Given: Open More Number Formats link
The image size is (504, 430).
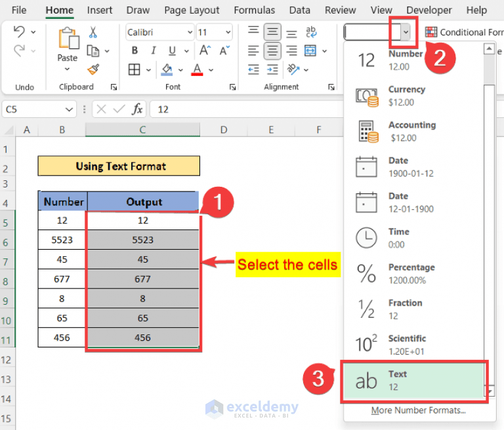Looking at the screenshot, I should pos(418,410).
